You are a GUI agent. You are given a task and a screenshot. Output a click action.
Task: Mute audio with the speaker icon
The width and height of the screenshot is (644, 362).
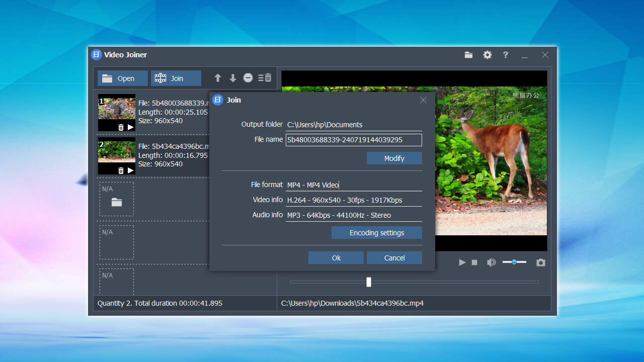[491, 262]
